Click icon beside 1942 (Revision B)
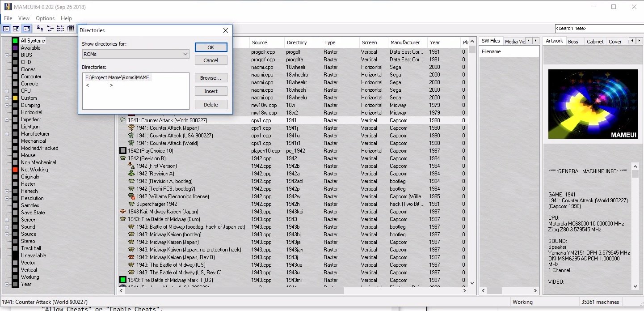 (123, 158)
